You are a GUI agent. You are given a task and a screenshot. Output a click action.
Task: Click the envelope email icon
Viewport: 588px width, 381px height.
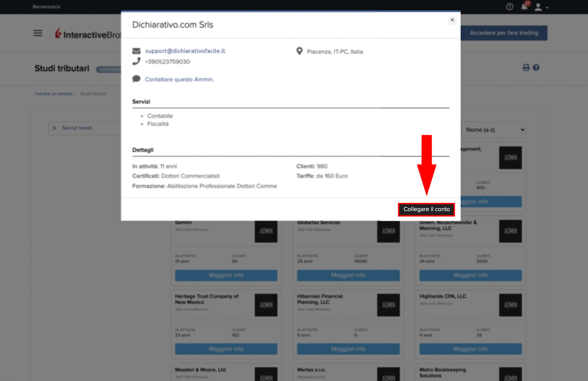(x=136, y=51)
